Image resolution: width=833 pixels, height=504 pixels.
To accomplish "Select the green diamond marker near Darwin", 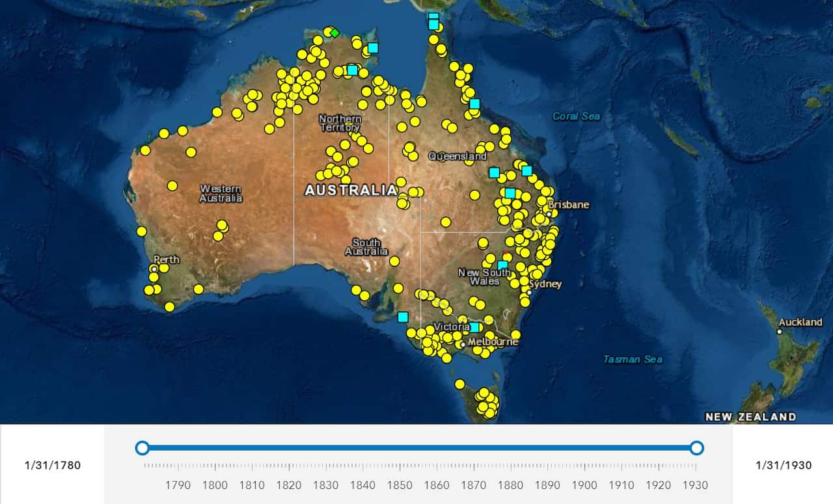I will click(x=335, y=31).
